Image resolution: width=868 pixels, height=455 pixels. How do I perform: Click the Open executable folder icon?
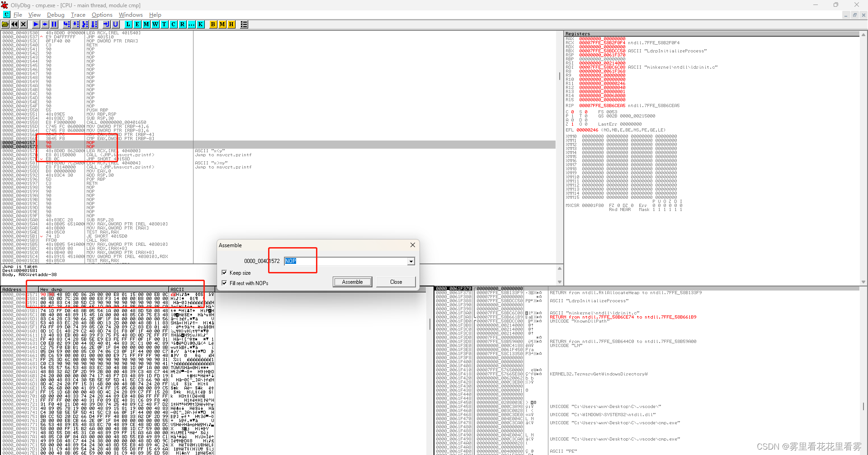coord(5,24)
